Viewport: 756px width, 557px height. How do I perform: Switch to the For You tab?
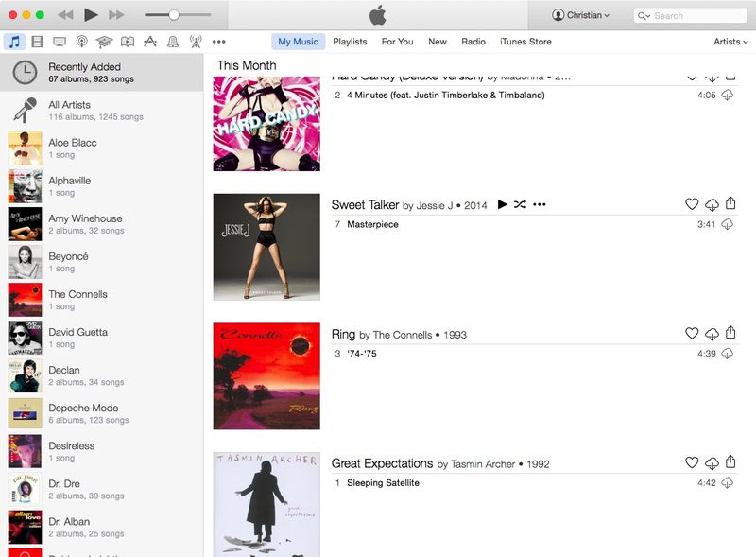[x=397, y=42]
